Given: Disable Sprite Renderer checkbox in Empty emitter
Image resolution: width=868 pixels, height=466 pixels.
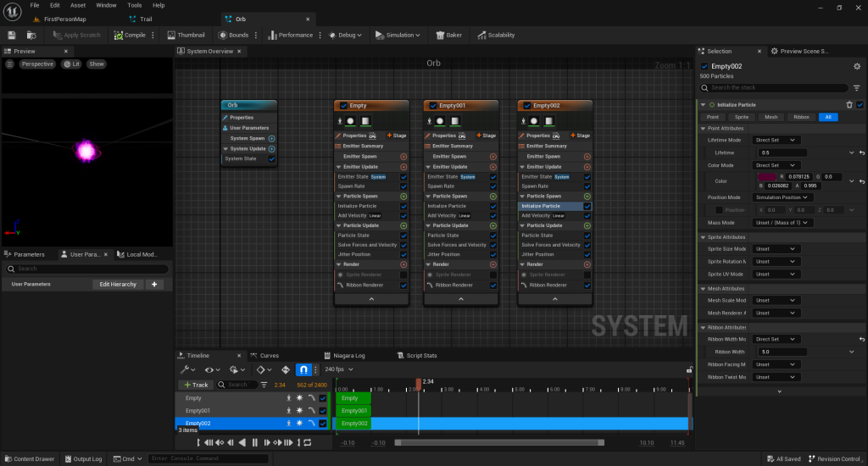Looking at the screenshot, I should (x=403, y=275).
